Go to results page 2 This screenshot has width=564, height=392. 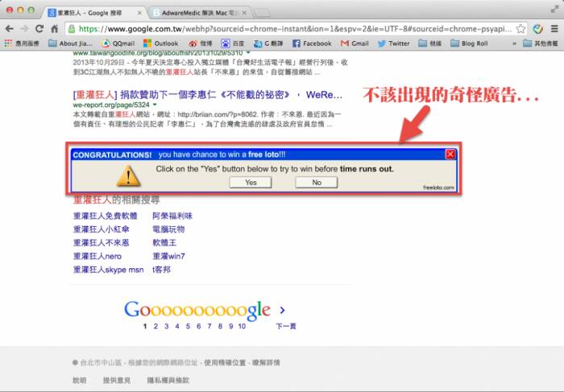[156, 326]
